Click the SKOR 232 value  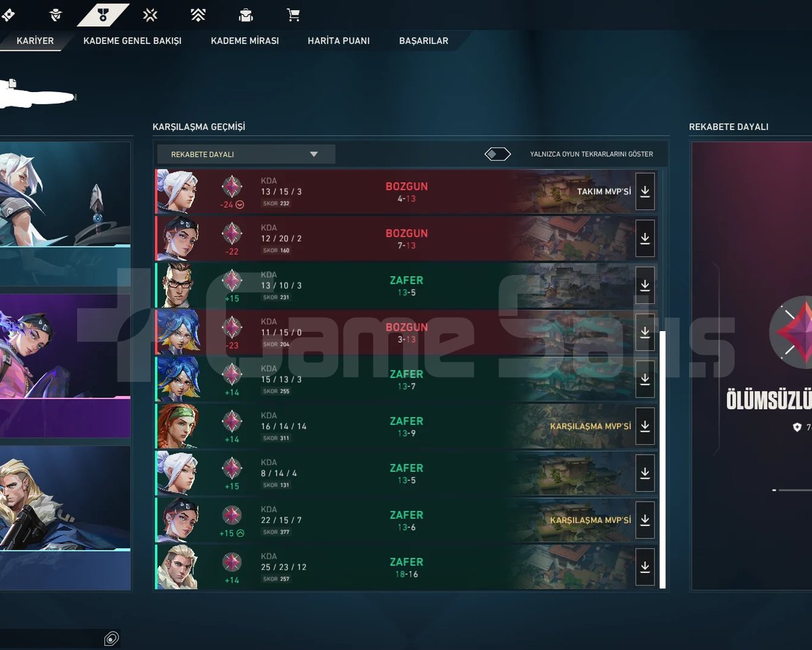[x=276, y=203]
